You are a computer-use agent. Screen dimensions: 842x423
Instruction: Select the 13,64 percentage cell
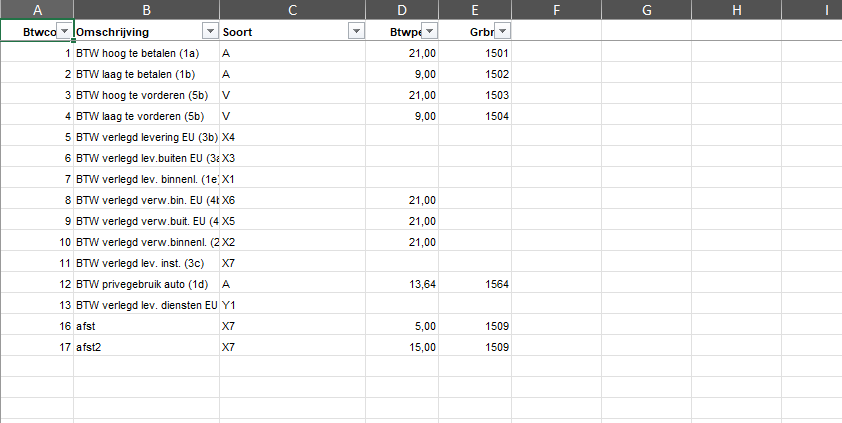coord(402,284)
